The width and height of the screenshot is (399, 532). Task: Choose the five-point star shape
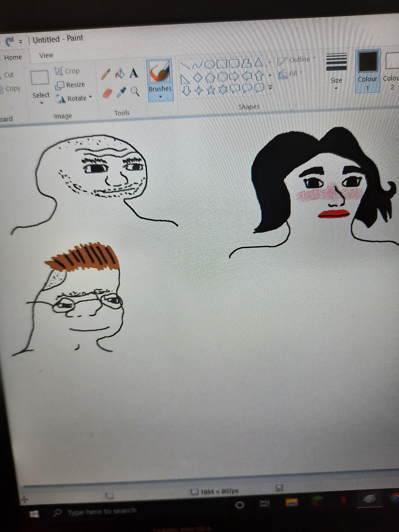pyautogui.click(x=211, y=90)
